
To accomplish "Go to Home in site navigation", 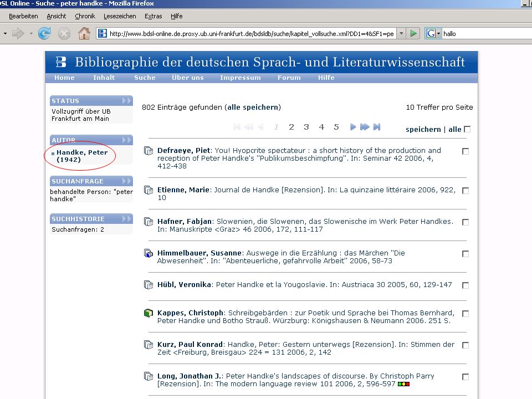I will click(64, 78).
